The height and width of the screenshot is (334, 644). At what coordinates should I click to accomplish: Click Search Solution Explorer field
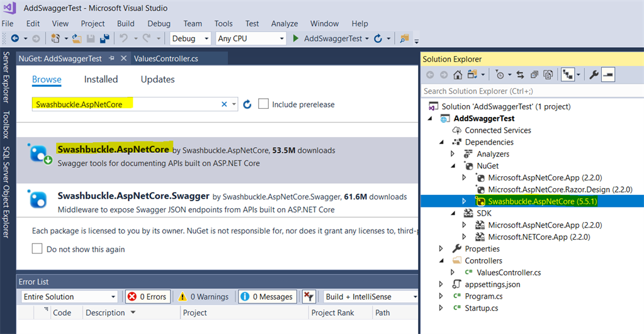[533, 91]
